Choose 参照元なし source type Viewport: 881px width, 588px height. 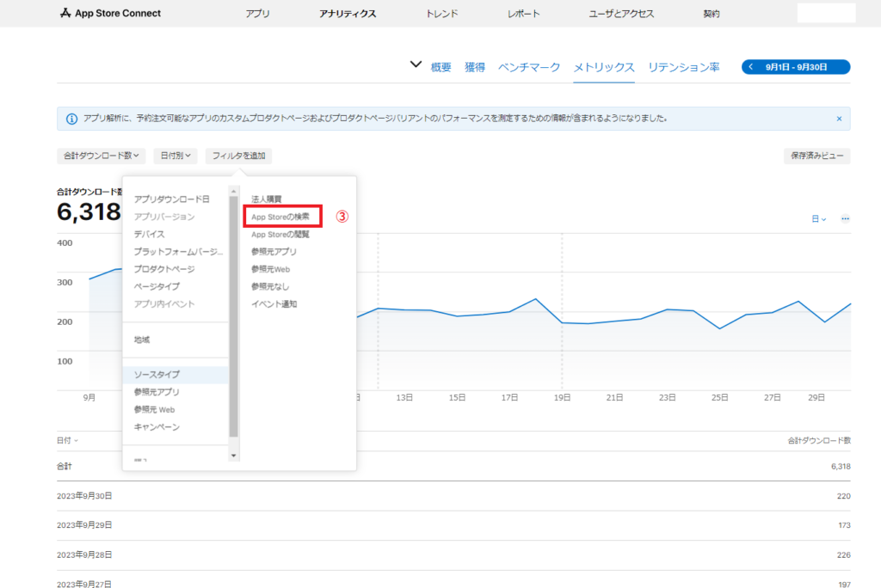(270, 286)
